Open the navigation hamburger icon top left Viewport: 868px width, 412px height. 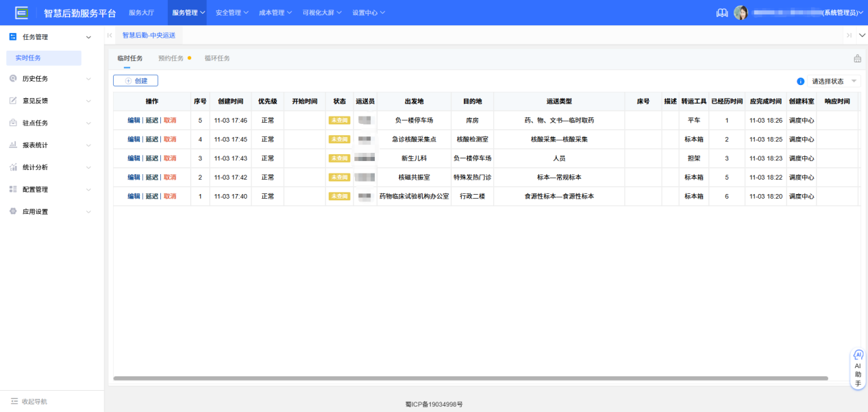coord(23,12)
